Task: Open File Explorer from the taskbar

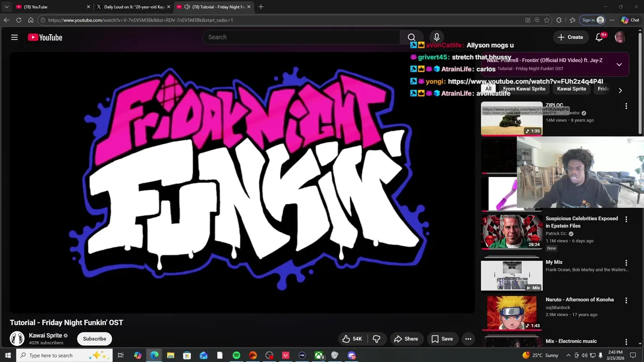Action: tap(171, 355)
